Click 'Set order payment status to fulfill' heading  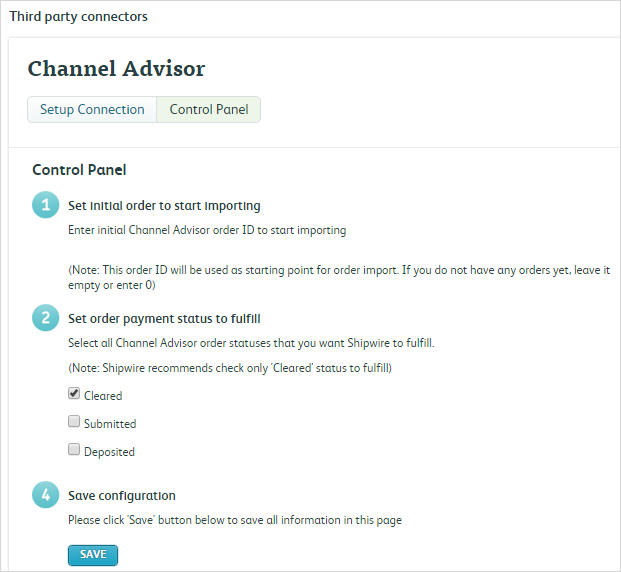(164, 319)
